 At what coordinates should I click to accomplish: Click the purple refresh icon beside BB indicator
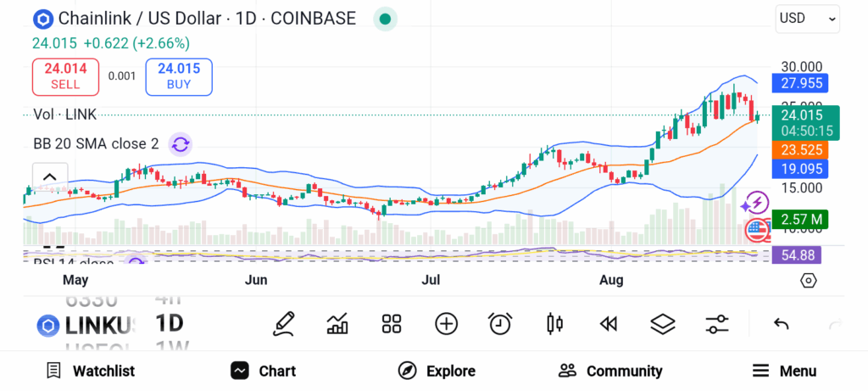[x=181, y=144]
